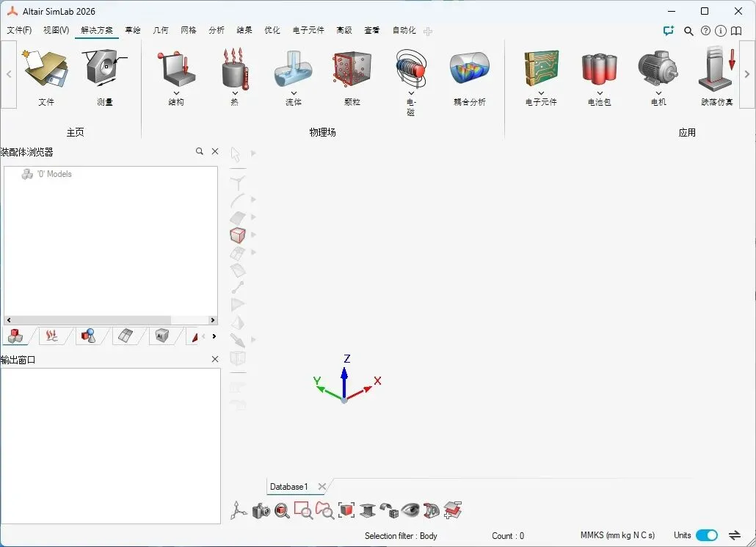Select the body (red cube) selection filter
The image size is (756, 547).
(239, 235)
